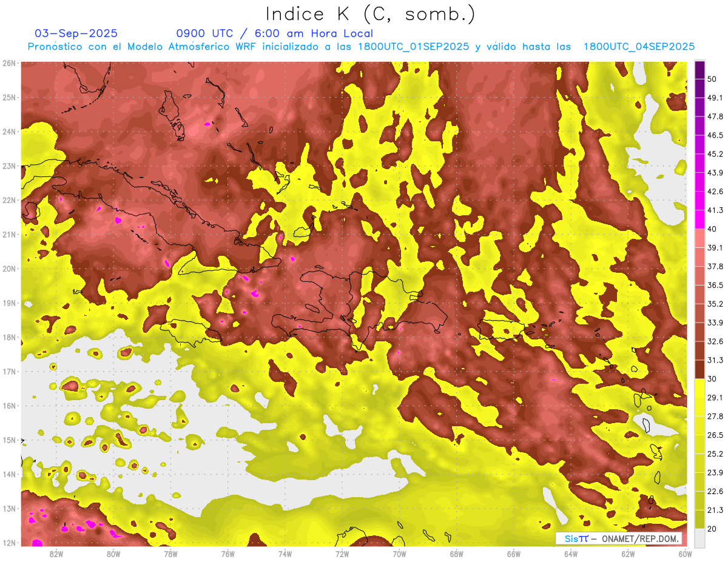This screenshot has height=562, width=728.
Task: Click the longitude axis label '68W'
Action: click(x=457, y=554)
